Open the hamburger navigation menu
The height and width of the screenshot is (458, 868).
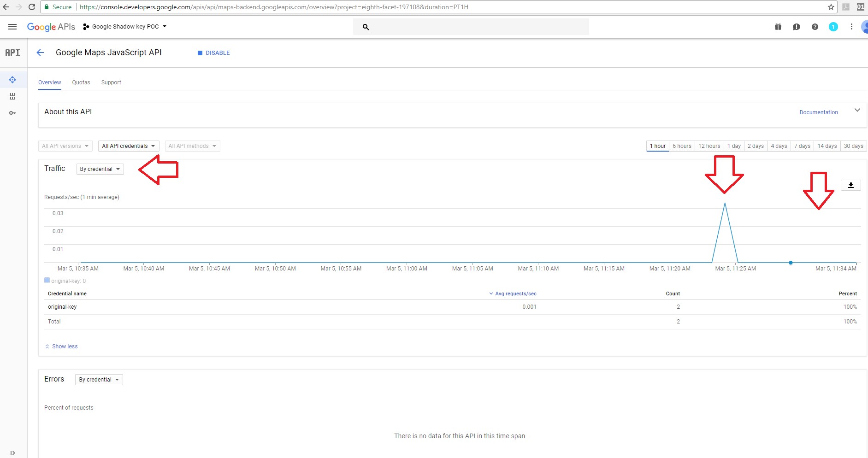pyautogui.click(x=12, y=27)
